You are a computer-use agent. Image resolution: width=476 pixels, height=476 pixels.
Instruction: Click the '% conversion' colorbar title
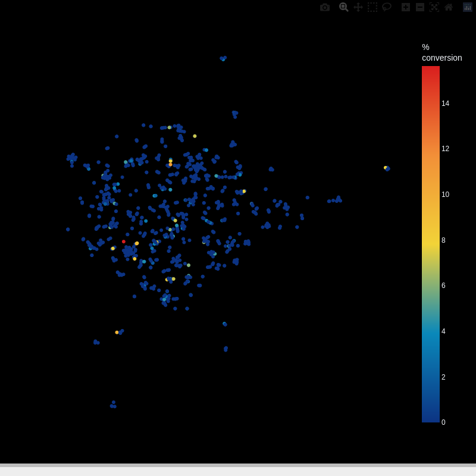pyautogui.click(x=441, y=52)
